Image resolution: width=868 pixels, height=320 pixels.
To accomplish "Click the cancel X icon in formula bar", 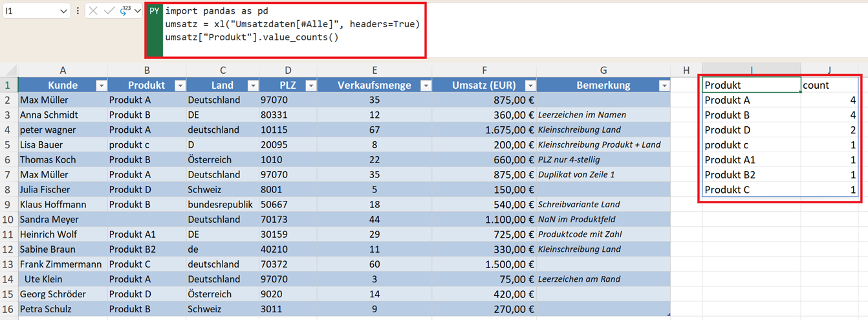I will coord(94,11).
